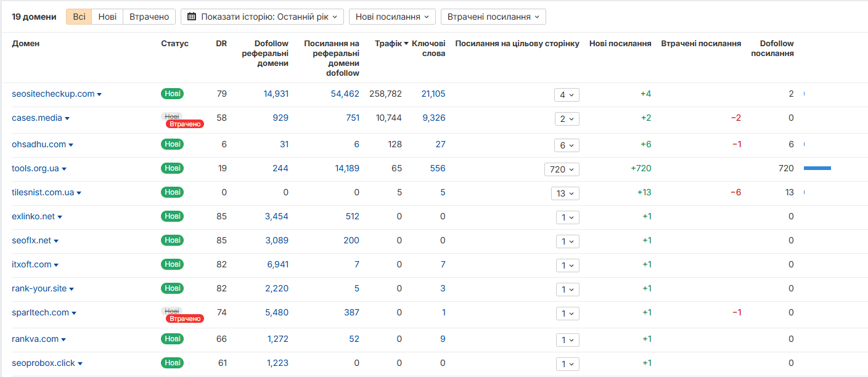Expand the caret next to tools.org.ua
The height and width of the screenshot is (377, 868).
pos(64,169)
